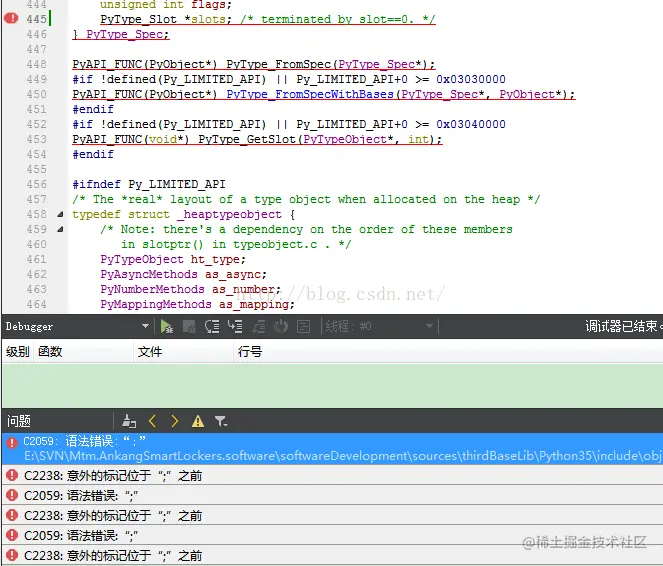The width and height of the screenshot is (663, 566).
Task: Click the #ifndef Py_LIMITED_API directive on line 456
Action: [149, 184]
